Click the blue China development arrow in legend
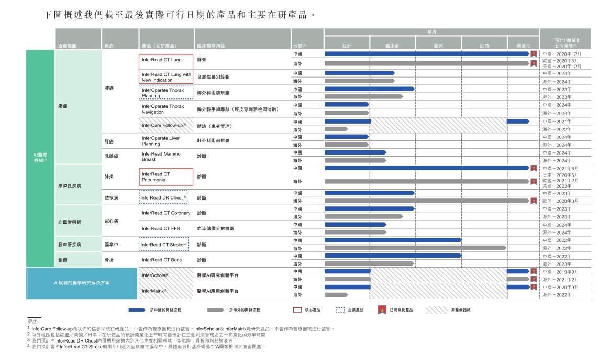Image resolution: width=598 pixels, height=364 pixels. pyautogui.click(x=137, y=310)
